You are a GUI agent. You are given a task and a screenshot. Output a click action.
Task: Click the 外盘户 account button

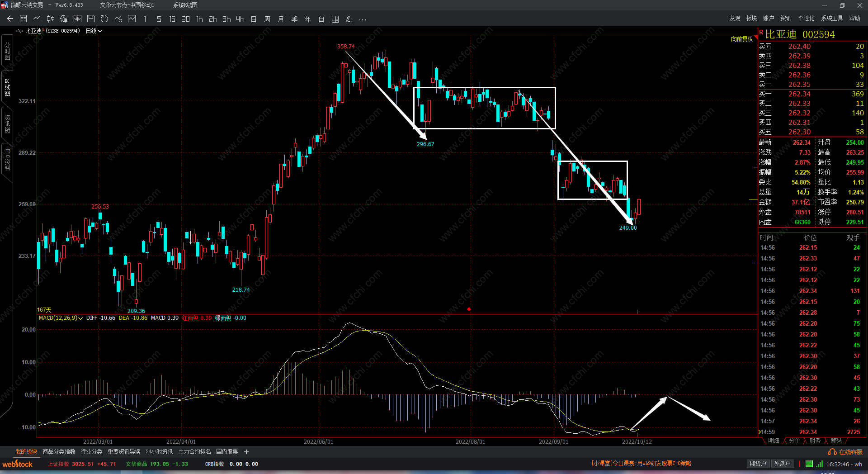pyautogui.click(x=782, y=464)
